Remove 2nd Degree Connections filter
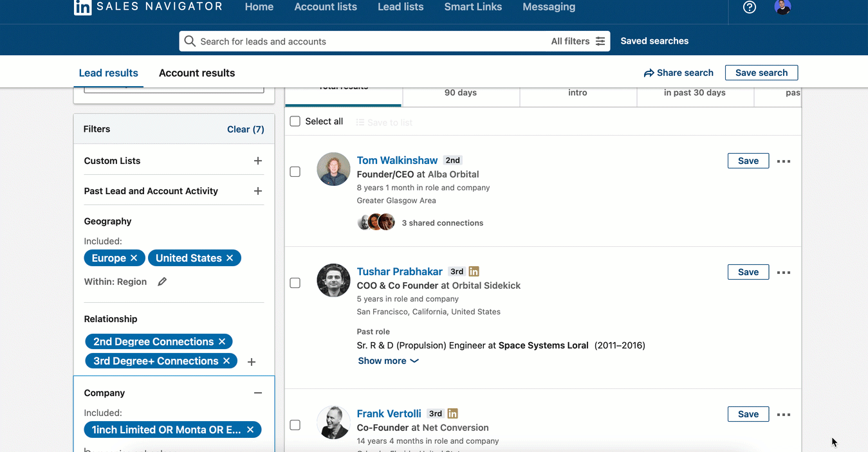Screen dimensions: 868x452 (222, 341)
